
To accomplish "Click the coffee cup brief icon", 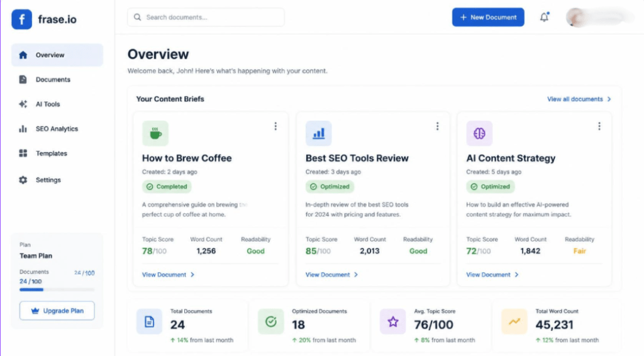I will [x=155, y=133].
